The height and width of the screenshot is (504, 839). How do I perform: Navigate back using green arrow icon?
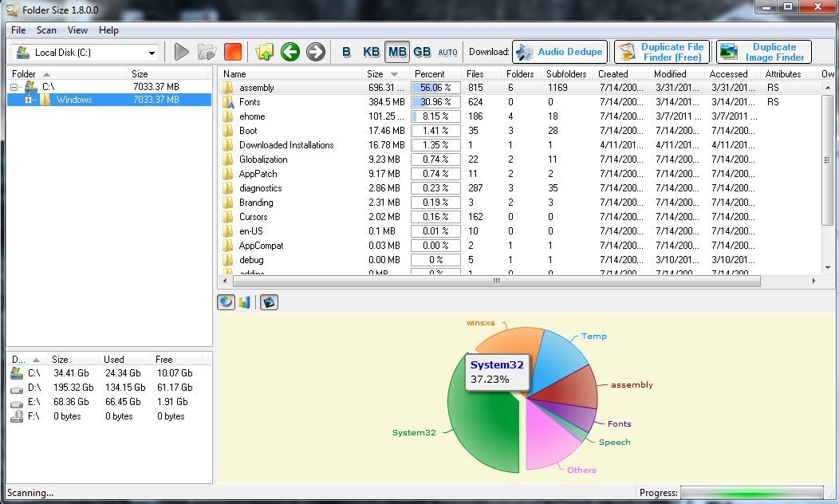point(291,51)
